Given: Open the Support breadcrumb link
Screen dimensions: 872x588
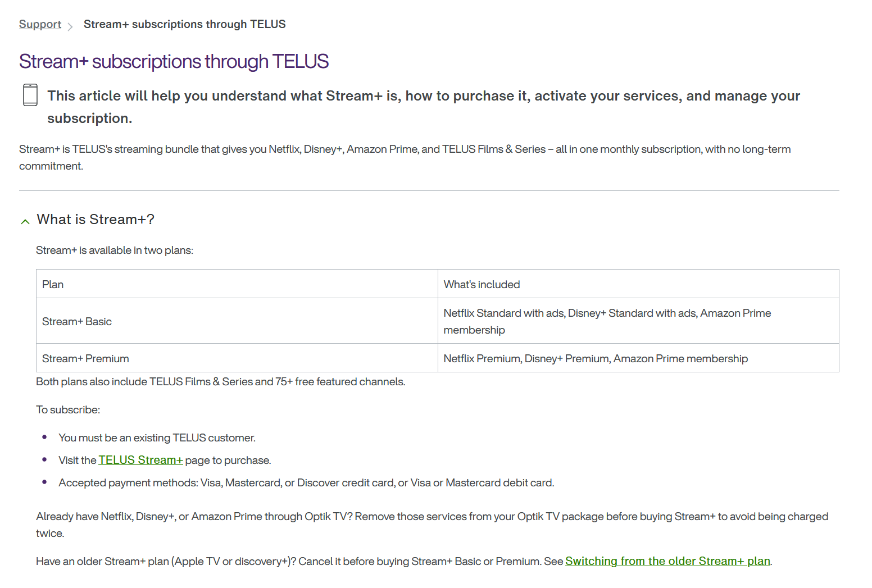Looking at the screenshot, I should 40,24.
